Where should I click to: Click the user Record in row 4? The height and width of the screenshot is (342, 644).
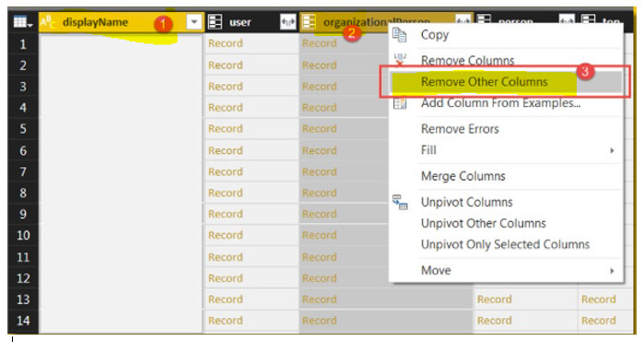point(225,108)
